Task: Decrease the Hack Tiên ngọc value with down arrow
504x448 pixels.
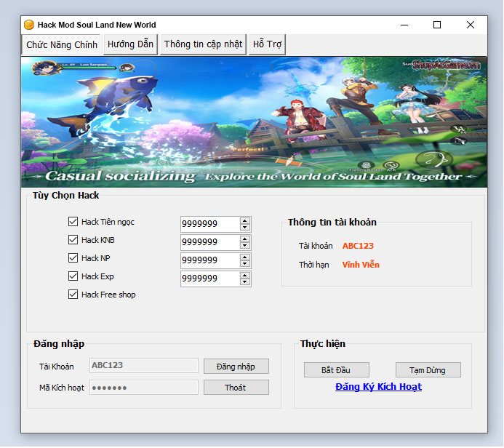Action: pos(245,227)
